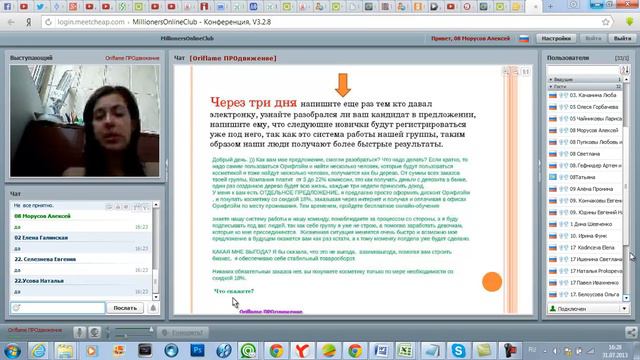Click Настройки button
The height and width of the screenshot is (360, 640).
[x=556, y=38]
